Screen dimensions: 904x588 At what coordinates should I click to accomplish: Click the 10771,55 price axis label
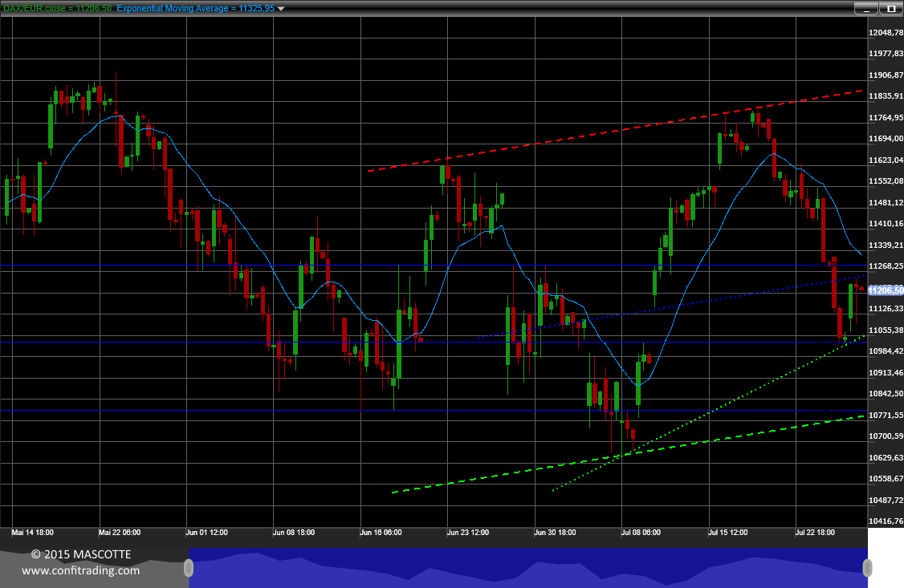tap(886, 416)
